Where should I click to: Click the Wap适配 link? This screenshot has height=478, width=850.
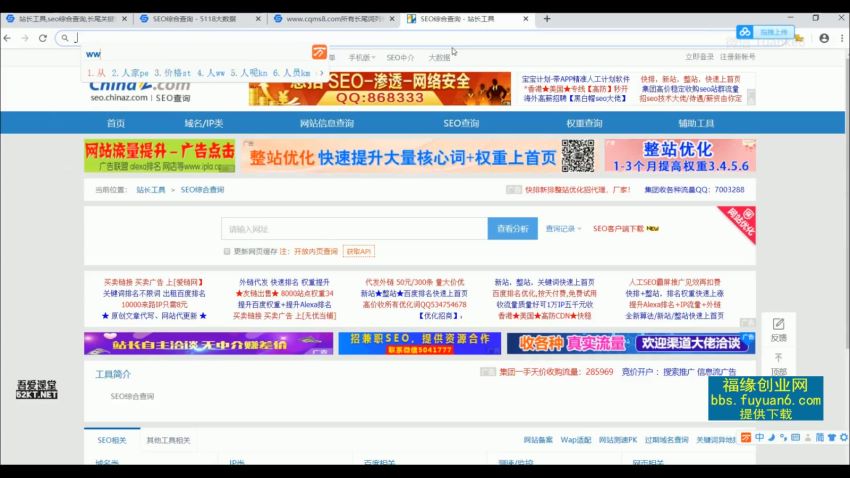coord(576,440)
